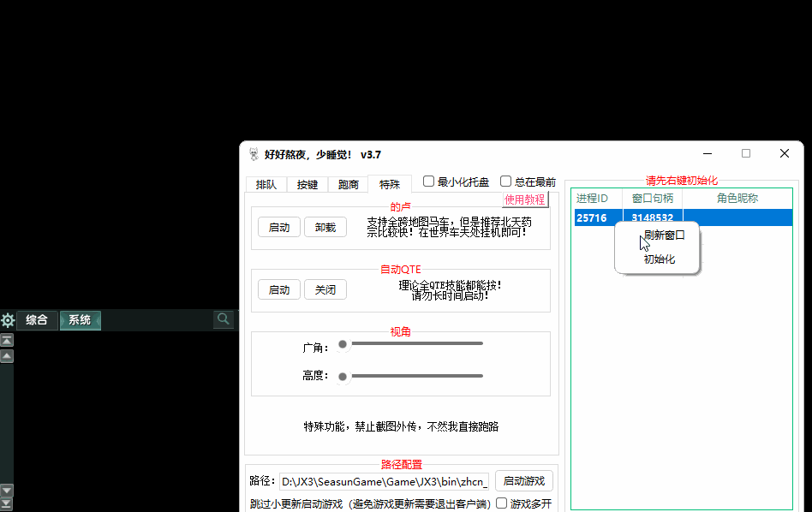This screenshot has height=512, width=812.
Task: Choose 初始化 from the context menu
Action: [657, 259]
